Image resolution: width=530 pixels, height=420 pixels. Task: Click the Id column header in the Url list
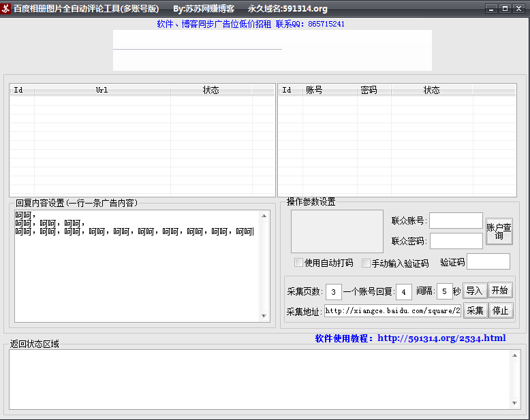pos(22,90)
